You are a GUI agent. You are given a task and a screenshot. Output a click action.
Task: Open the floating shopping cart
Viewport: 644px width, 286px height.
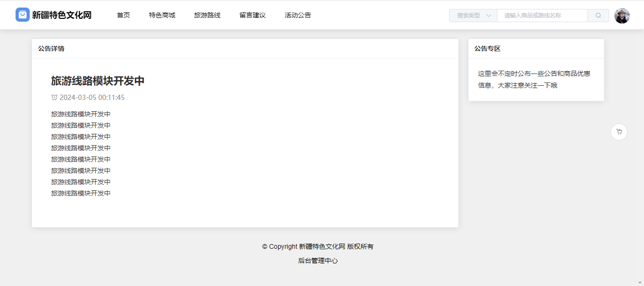tap(619, 132)
